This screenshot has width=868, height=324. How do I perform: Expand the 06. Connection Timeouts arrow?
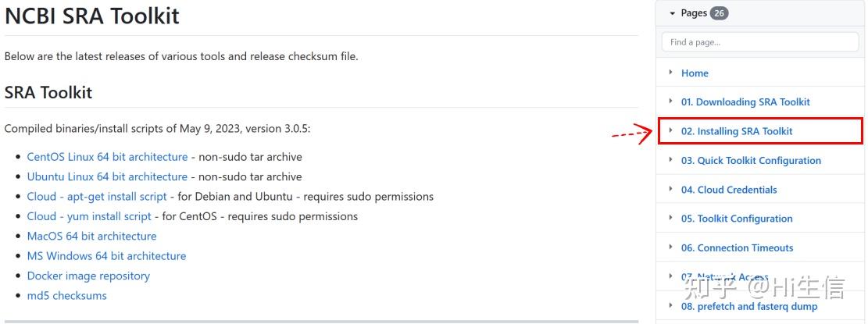coord(670,247)
